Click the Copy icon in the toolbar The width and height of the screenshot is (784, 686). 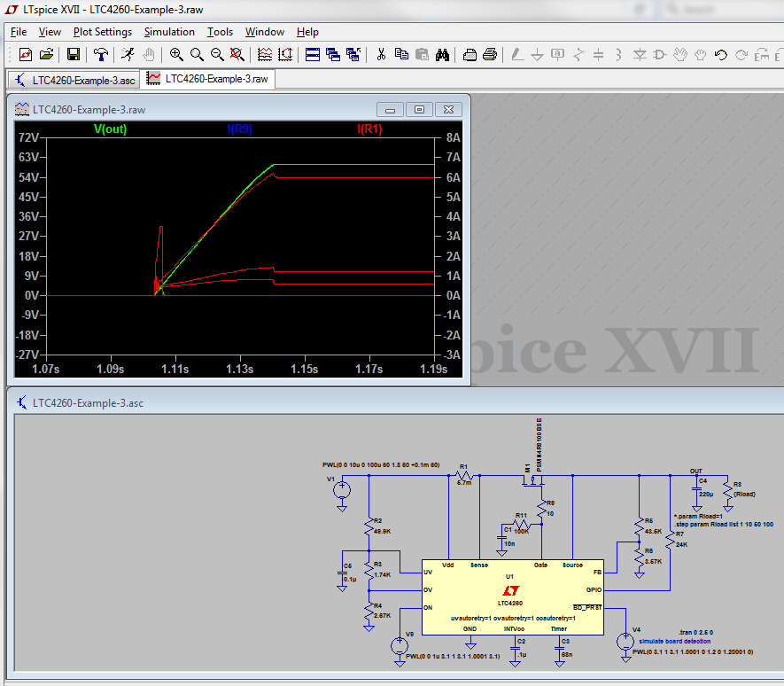(x=401, y=54)
